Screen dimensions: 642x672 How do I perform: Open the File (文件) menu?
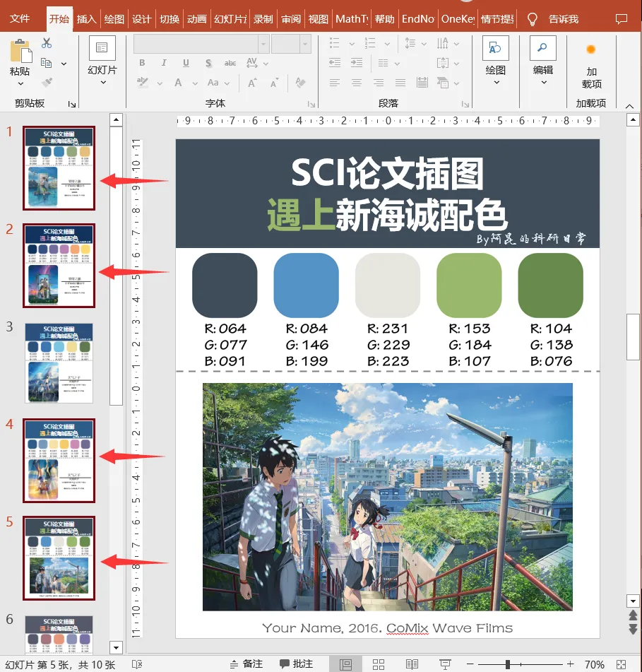[x=20, y=19]
